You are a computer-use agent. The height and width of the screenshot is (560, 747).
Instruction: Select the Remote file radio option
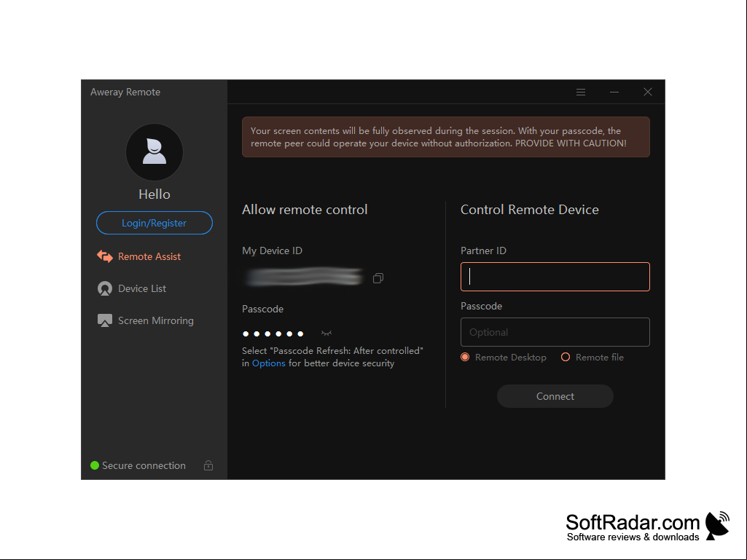566,357
